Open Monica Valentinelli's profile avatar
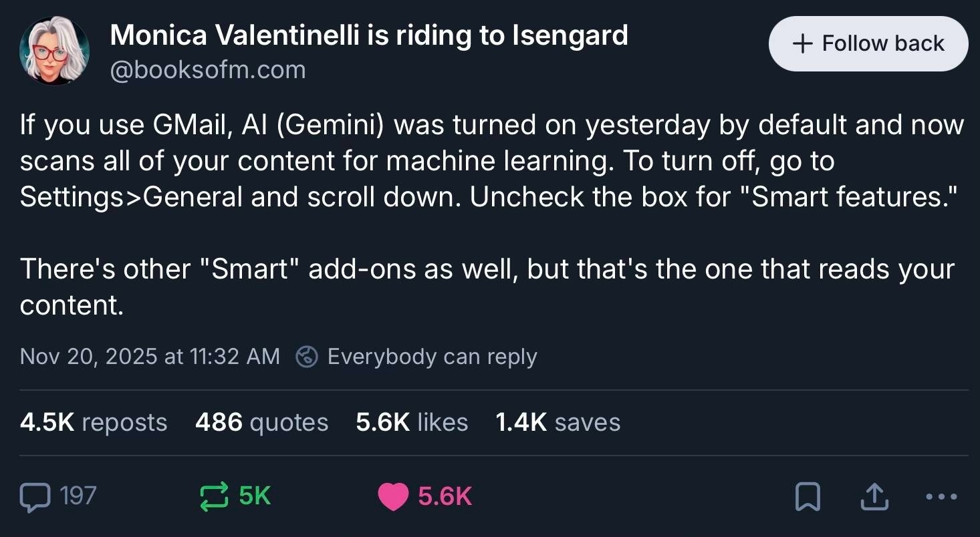The height and width of the screenshot is (537, 980). coord(55,51)
